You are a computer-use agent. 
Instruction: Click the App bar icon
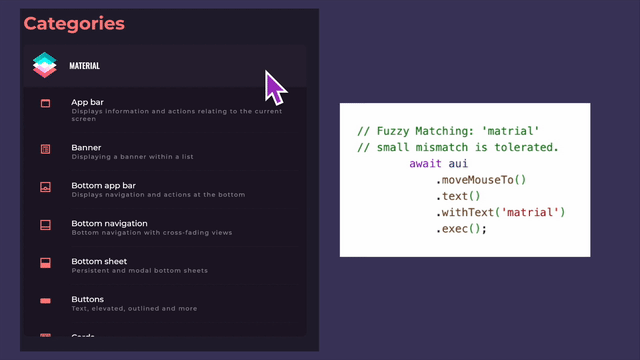(x=45, y=103)
